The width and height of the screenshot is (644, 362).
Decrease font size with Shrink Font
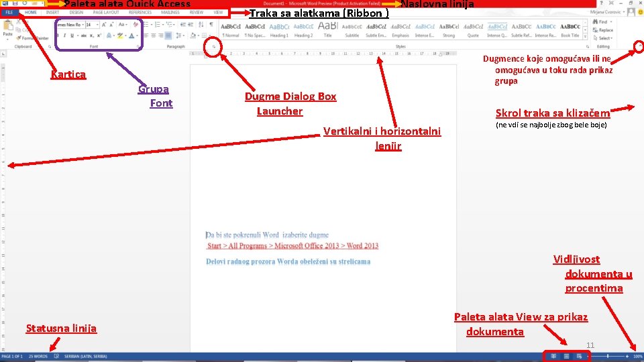click(111, 25)
